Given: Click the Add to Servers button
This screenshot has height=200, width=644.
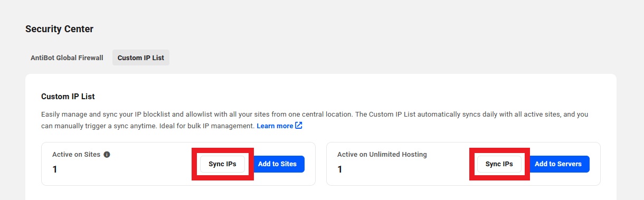Looking at the screenshot, I should (558, 164).
